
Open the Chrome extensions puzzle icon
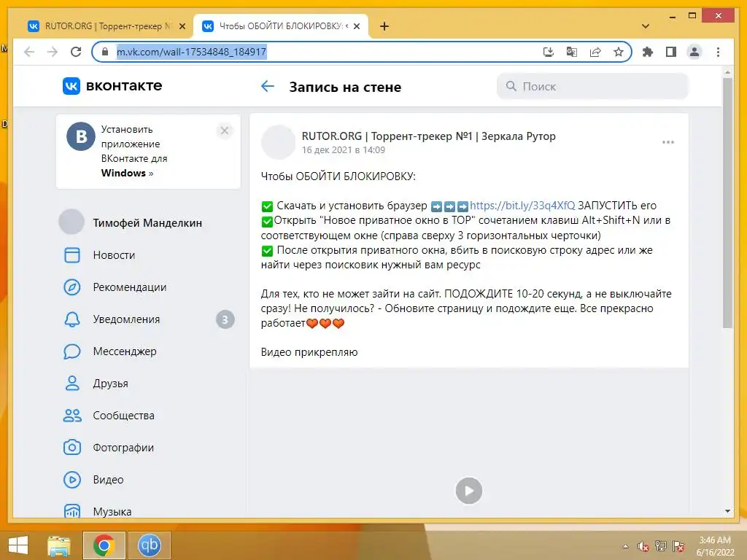[648, 52]
